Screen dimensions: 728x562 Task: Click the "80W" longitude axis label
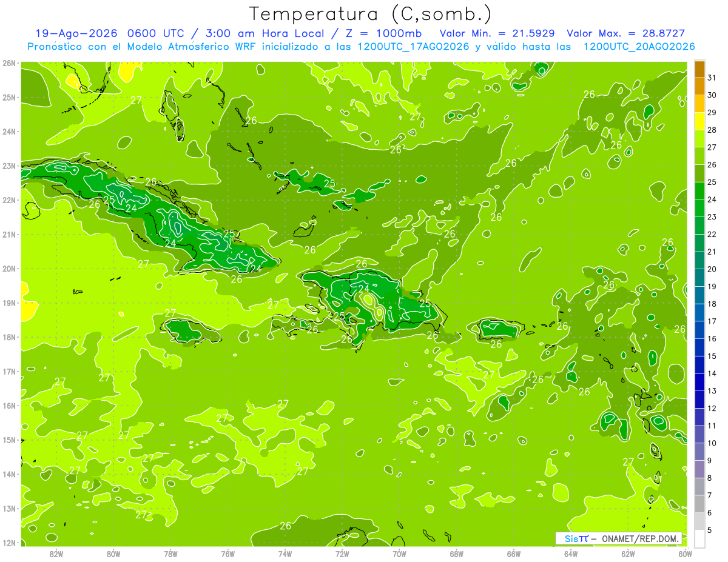tap(113, 554)
